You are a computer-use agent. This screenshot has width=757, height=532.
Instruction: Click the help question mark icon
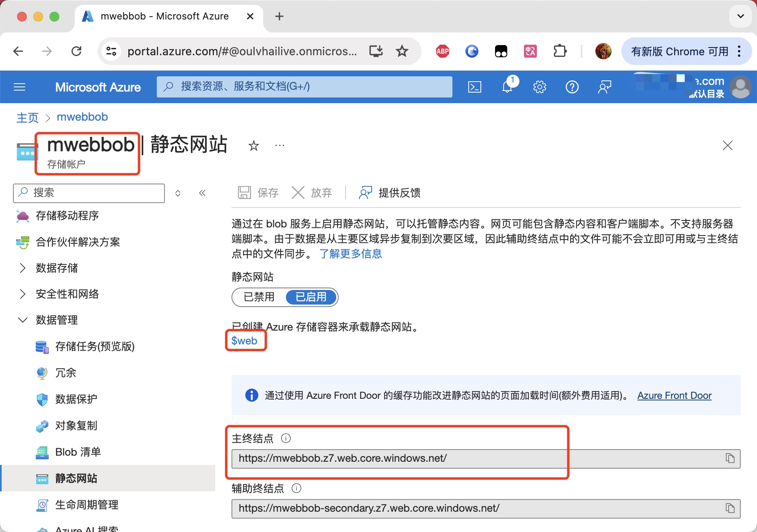[572, 87]
